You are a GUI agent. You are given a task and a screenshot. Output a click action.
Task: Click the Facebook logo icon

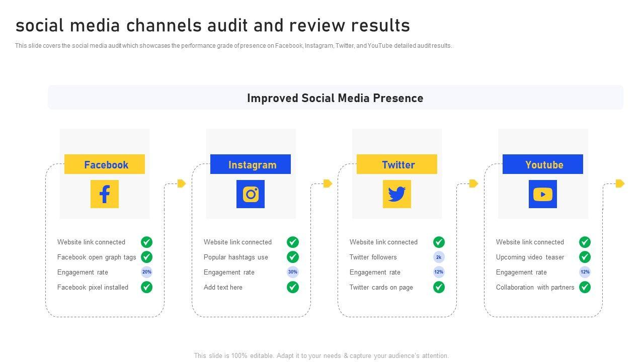pos(105,194)
